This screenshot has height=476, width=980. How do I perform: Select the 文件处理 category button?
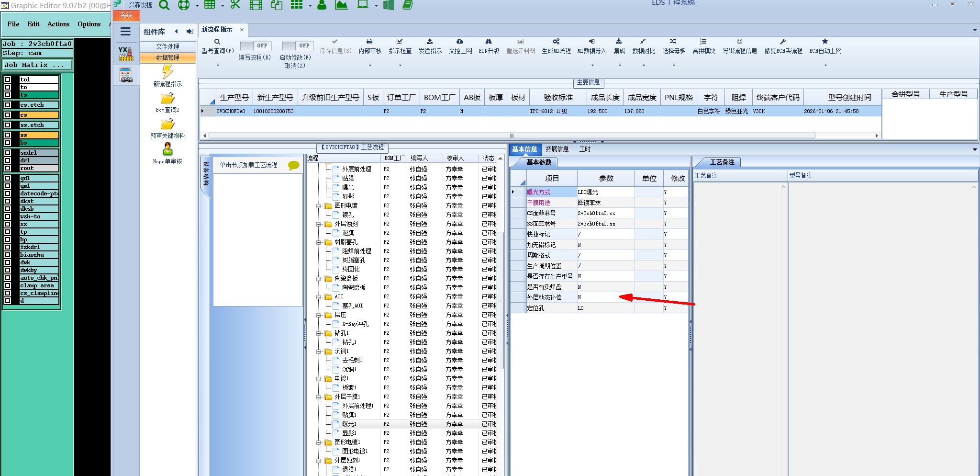(167, 46)
